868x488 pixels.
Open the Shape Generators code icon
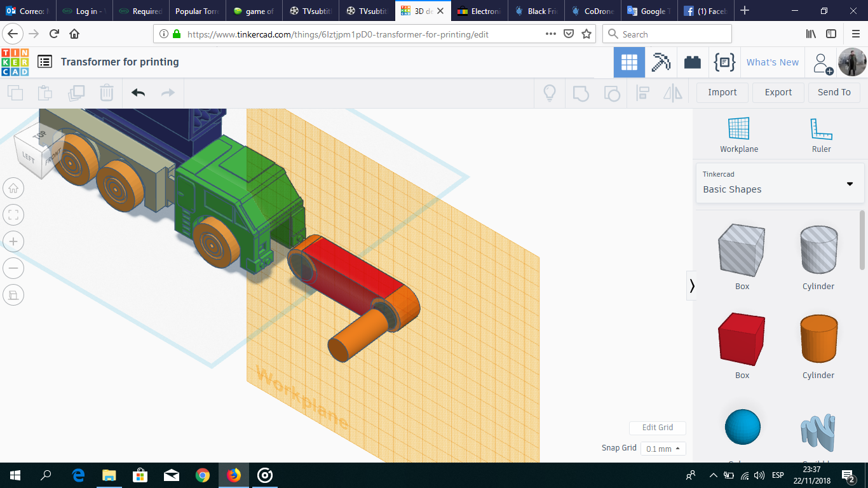click(x=724, y=62)
